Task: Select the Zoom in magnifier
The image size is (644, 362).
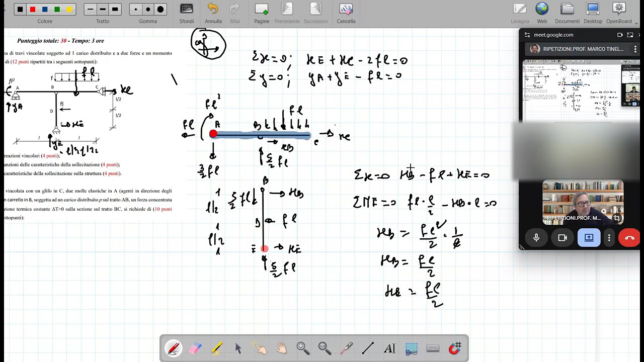Action: point(303,348)
